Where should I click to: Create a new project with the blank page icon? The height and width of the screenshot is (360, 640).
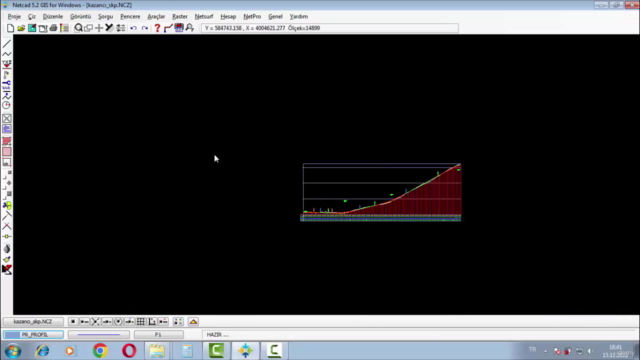click(x=10, y=28)
